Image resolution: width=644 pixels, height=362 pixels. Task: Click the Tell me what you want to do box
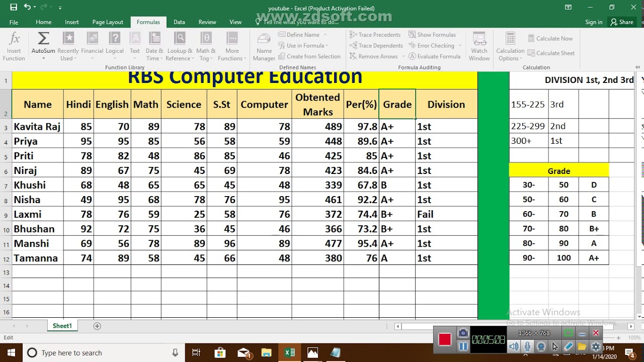(x=301, y=22)
